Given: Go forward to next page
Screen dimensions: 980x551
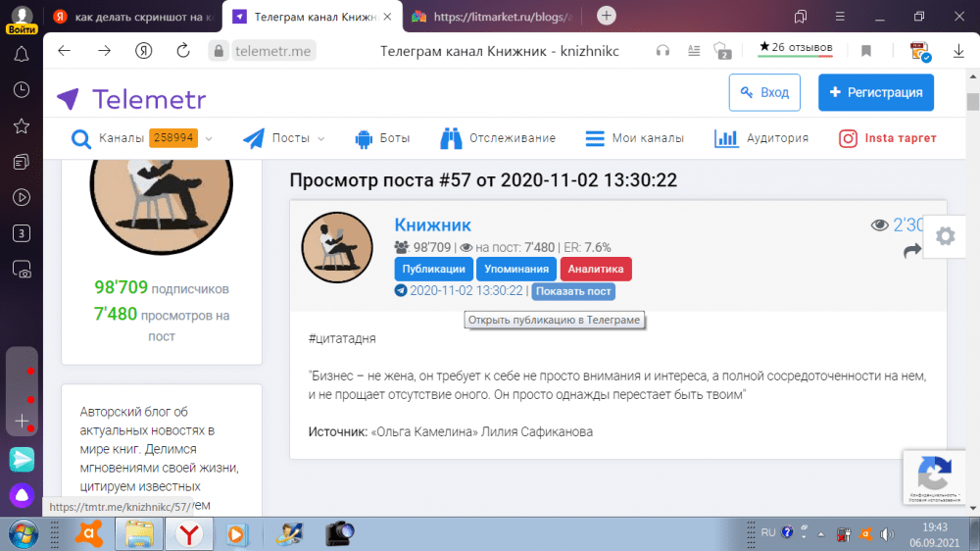Looking at the screenshot, I should click(105, 51).
